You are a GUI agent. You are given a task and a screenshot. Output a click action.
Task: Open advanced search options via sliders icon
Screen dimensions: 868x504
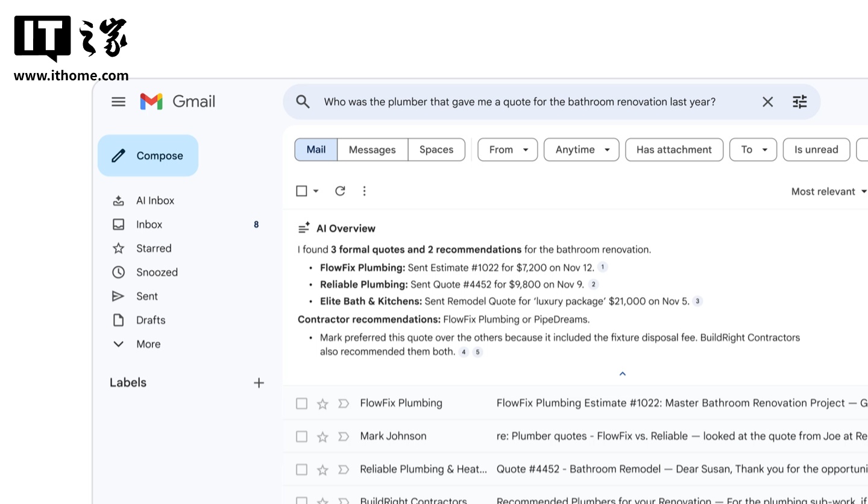(800, 101)
